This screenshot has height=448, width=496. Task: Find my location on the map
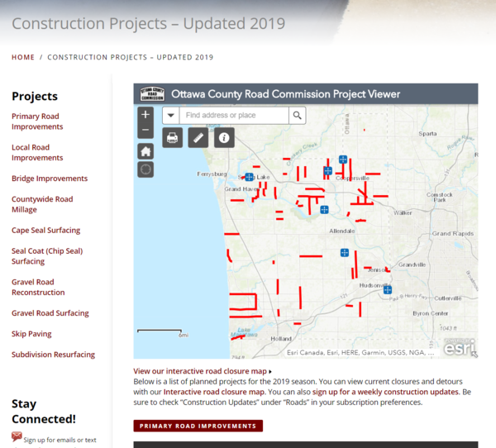point(145,169)
